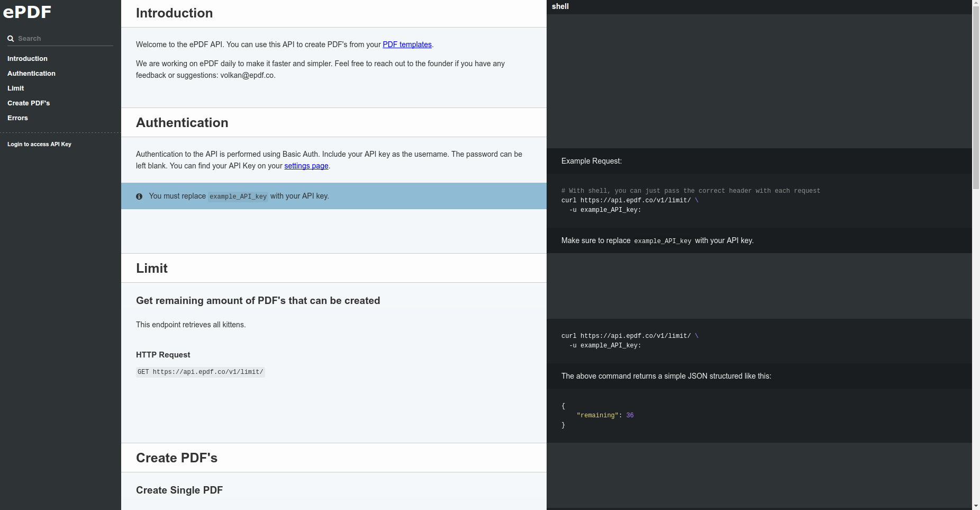
Task: Follow the settings page link
Action: coord(306,166)
